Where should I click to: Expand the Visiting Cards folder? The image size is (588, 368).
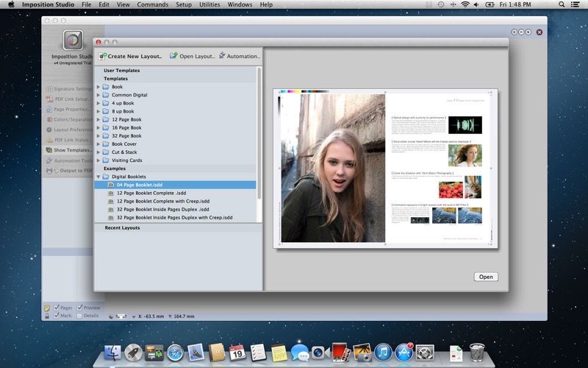pyautogui.click(x=98, y=160)
